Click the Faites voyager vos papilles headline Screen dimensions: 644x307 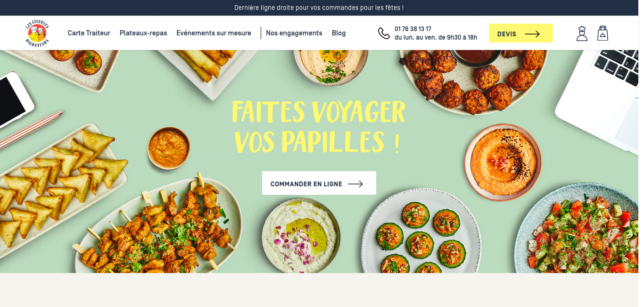tap(319, 127)
